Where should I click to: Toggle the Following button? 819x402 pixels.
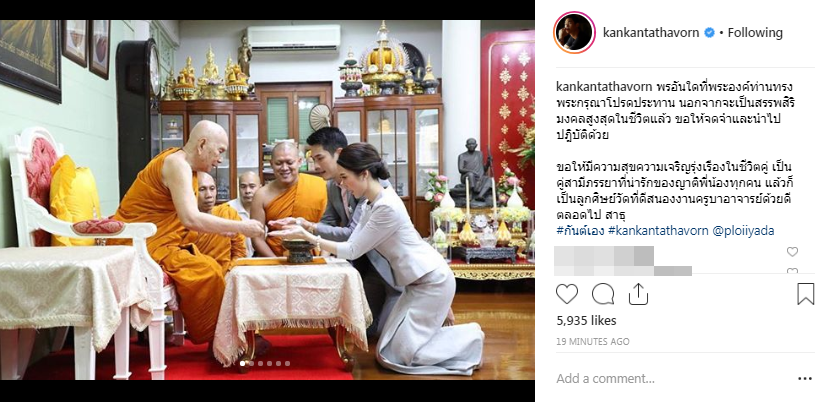pyautogui.click(x=755, y=32)
